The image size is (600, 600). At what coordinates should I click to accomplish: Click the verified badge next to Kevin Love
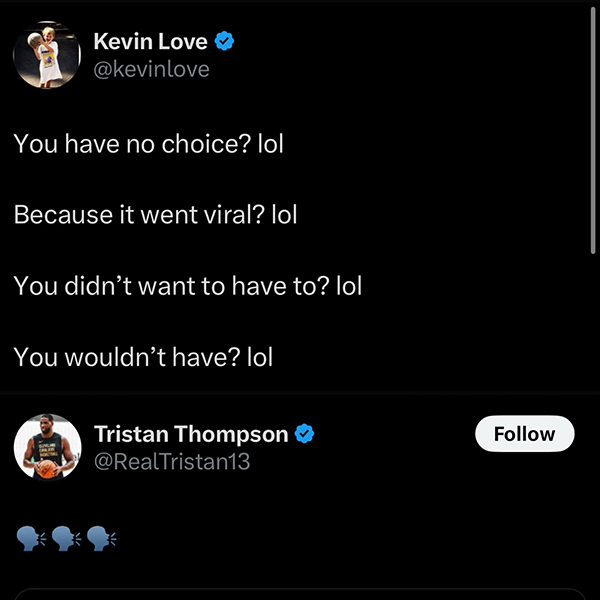(226, 42)
